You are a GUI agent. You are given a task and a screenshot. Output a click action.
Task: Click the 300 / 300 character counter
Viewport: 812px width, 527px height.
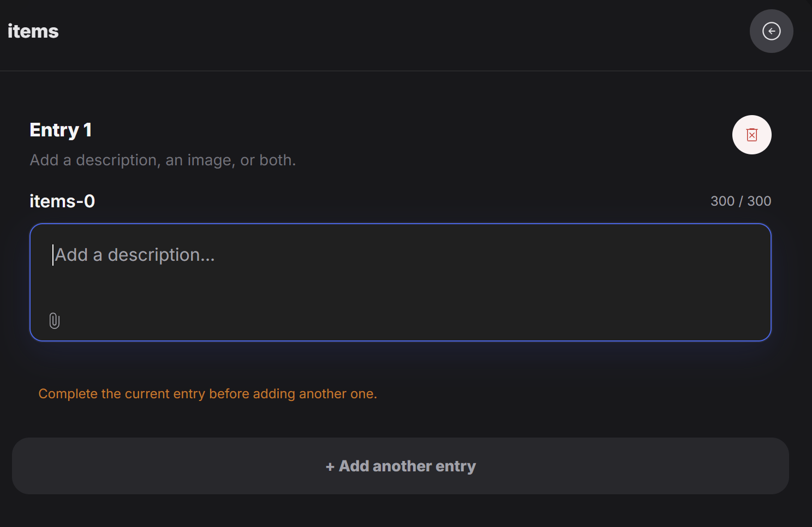(741, 201)
